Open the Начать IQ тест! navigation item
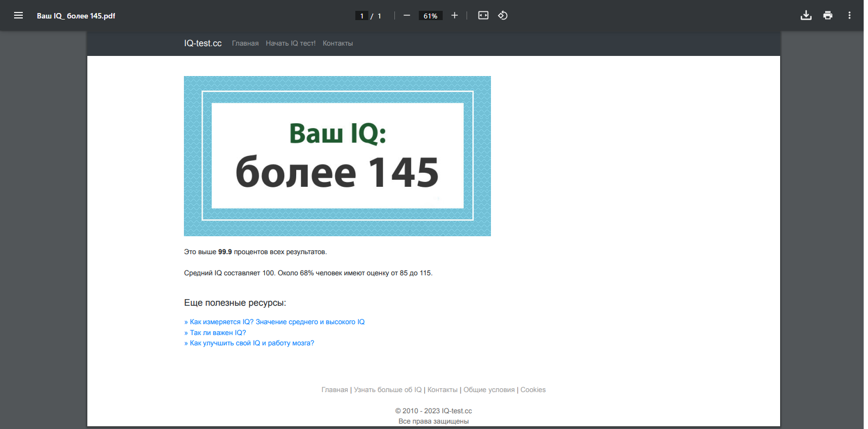This screenshot has width=868, height=429. tap(291, 43)
